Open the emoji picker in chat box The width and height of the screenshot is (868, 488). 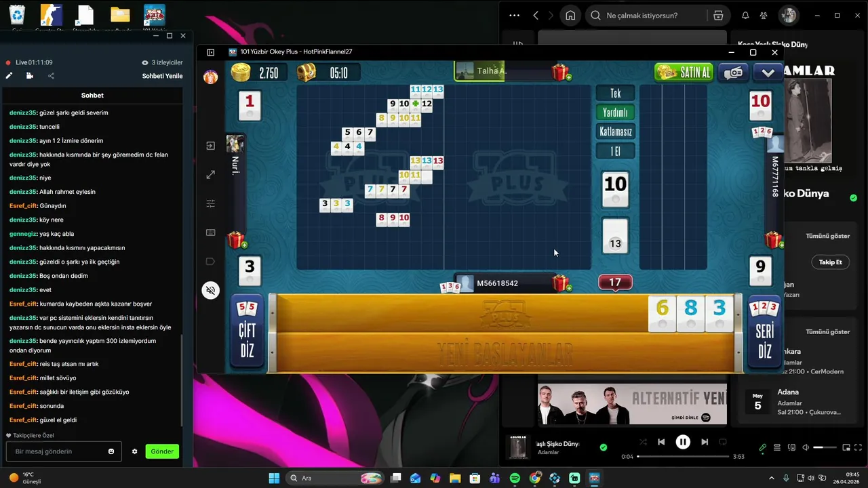tap(111, 451)
